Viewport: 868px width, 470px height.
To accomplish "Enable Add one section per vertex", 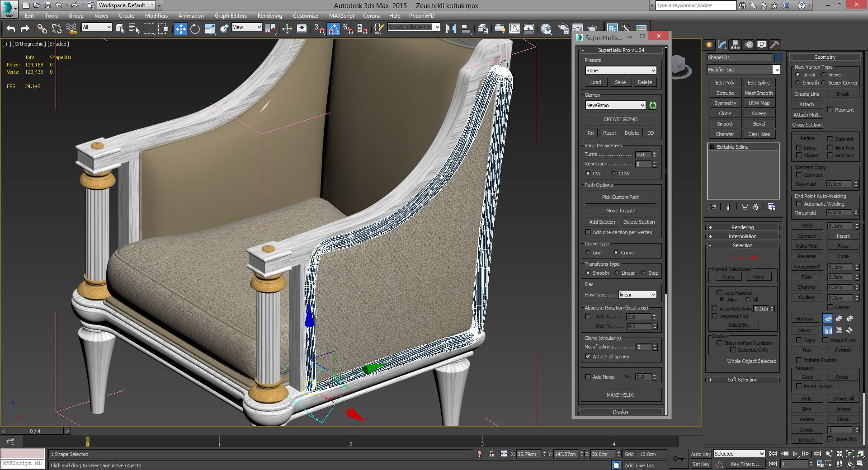I will 588,232.
